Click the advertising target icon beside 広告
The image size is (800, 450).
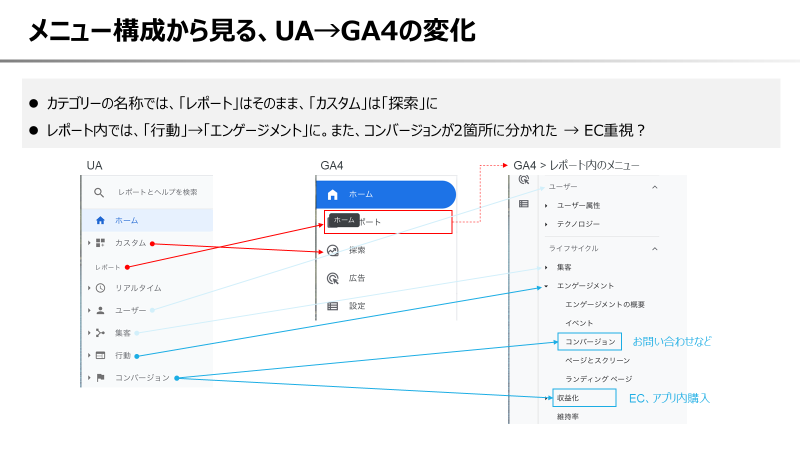tap(333, 278)
